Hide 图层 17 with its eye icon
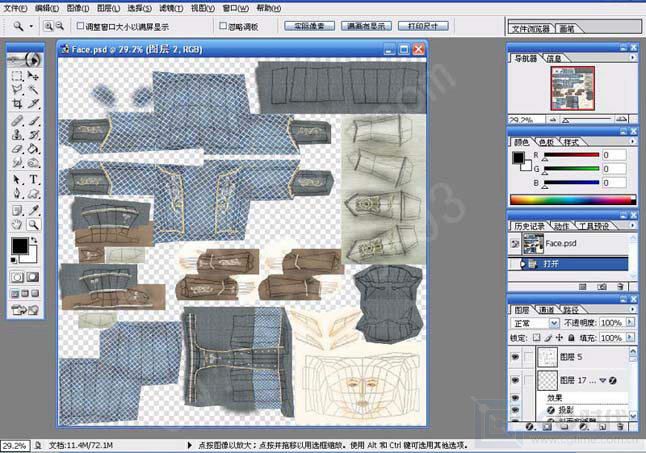This screenshot has height=453, width=646. [515, 380]
